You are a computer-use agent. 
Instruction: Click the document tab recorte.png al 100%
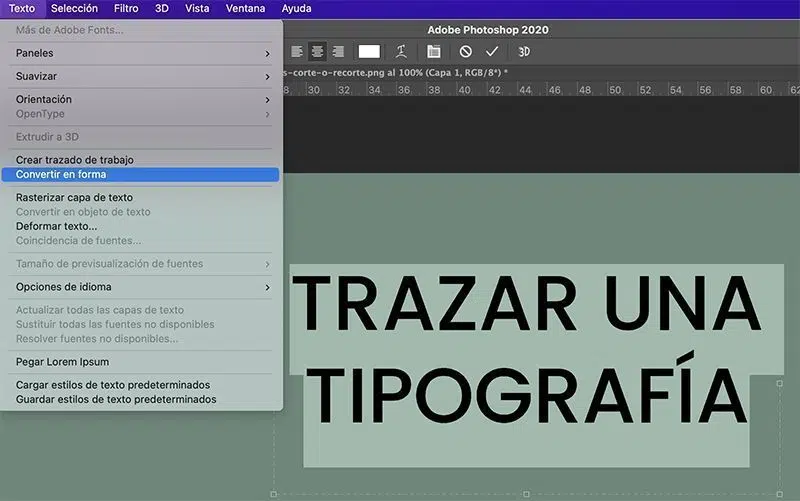(395, 73)
